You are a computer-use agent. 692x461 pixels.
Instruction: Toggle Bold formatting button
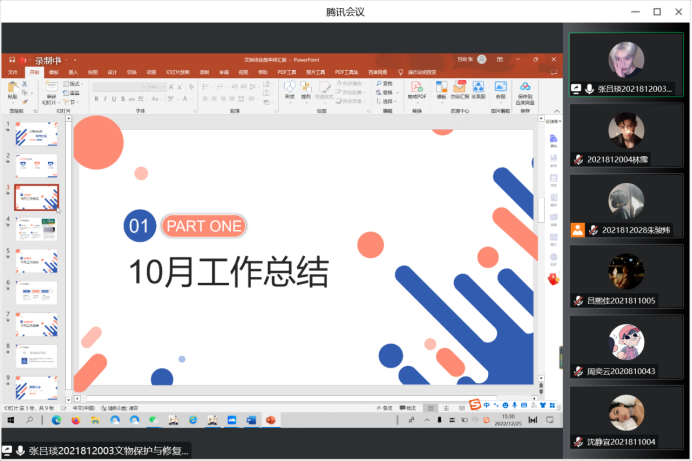pos(96,99)
